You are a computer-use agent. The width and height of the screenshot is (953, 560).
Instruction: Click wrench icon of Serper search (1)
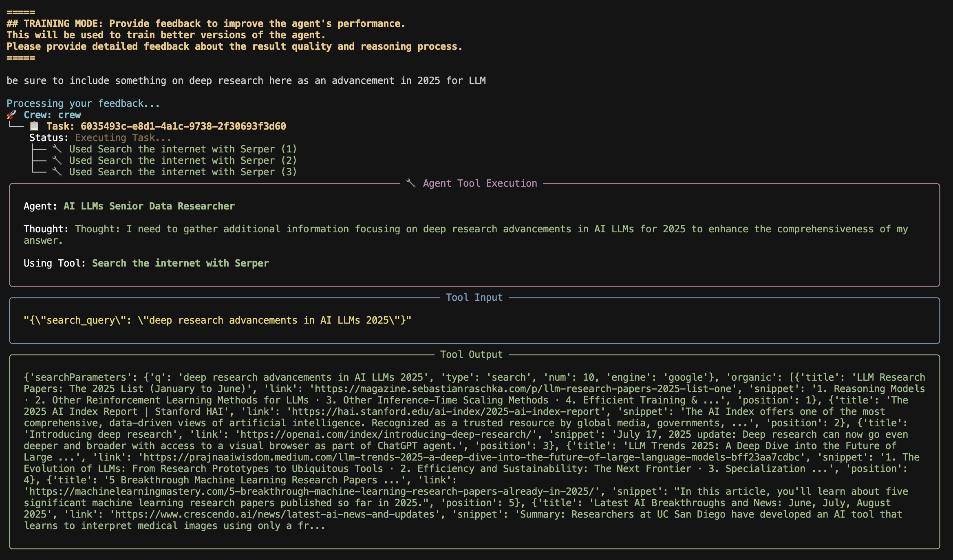pyautogui.click(x=57, y=149)
